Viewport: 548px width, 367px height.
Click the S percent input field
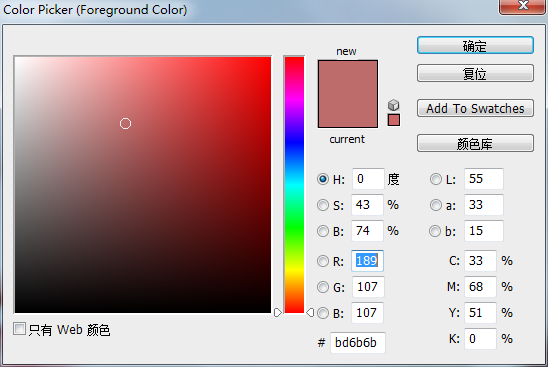pyautogui.click(x=367, y=205)
